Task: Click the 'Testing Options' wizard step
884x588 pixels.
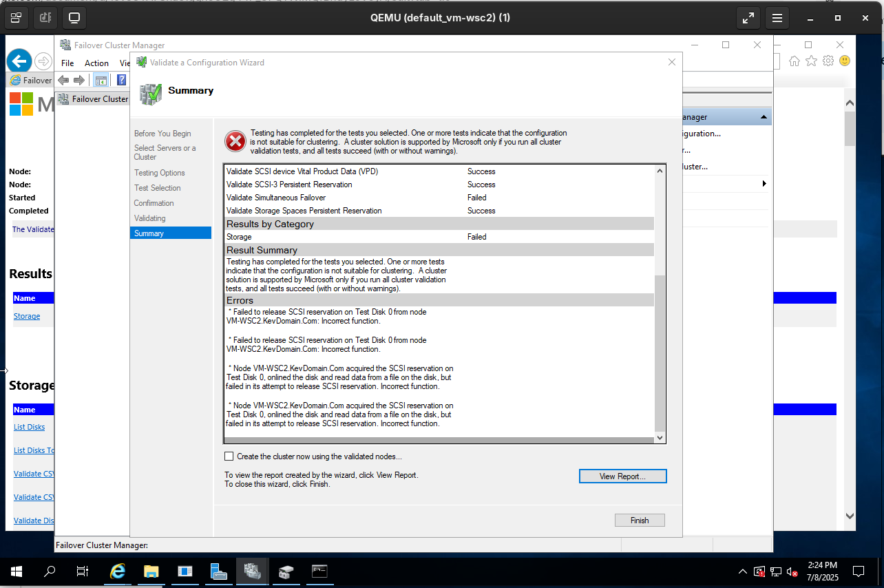Action: point(160,173)
